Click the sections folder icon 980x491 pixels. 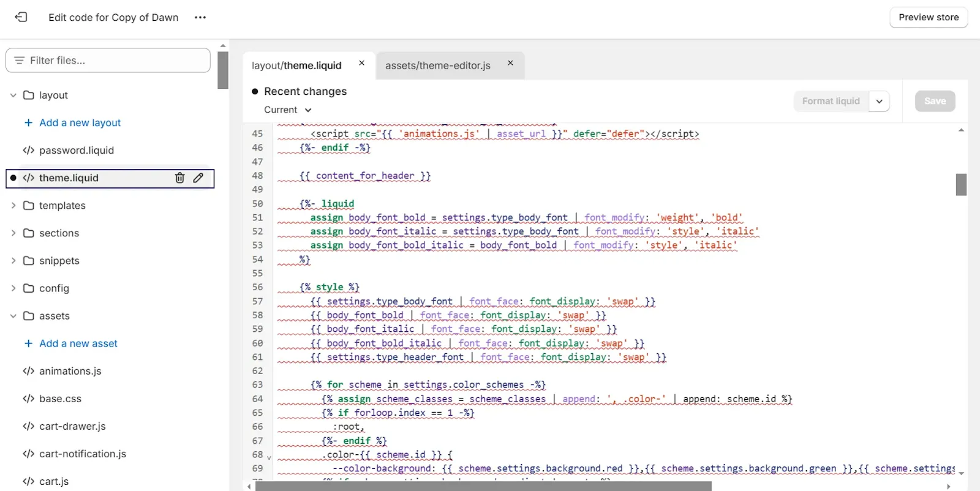coord(28,233)
